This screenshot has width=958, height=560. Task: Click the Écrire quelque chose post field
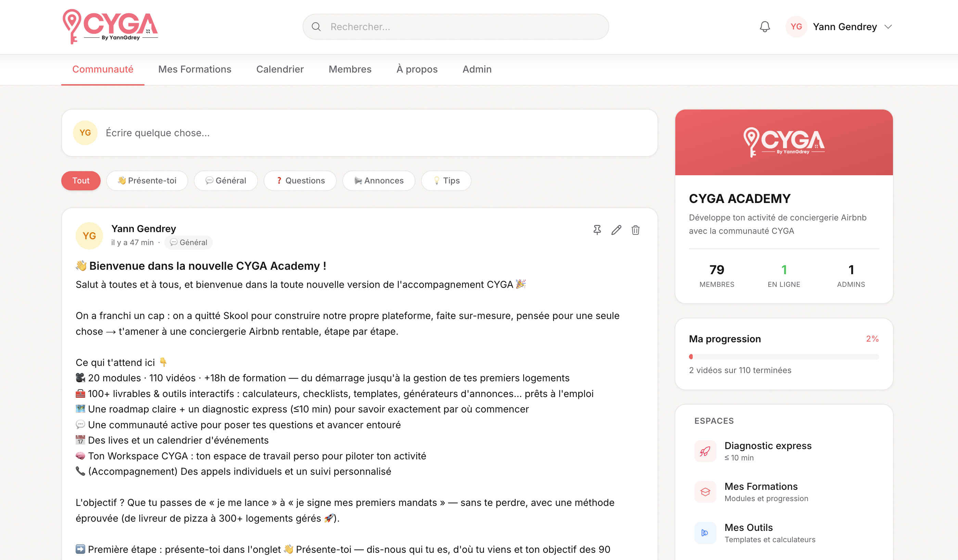coord(359,133)
